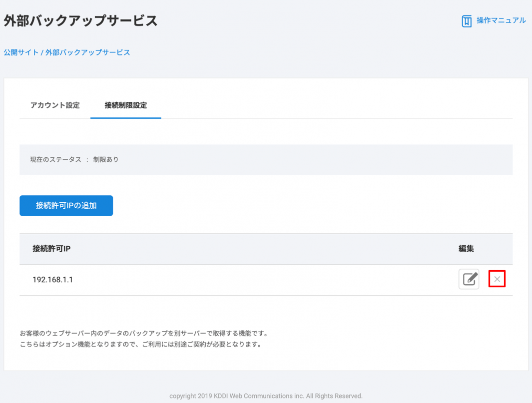This screenshot has height=403, width=532.
Task: Click the 接続許可IP column header
Action: pos(51,249)
